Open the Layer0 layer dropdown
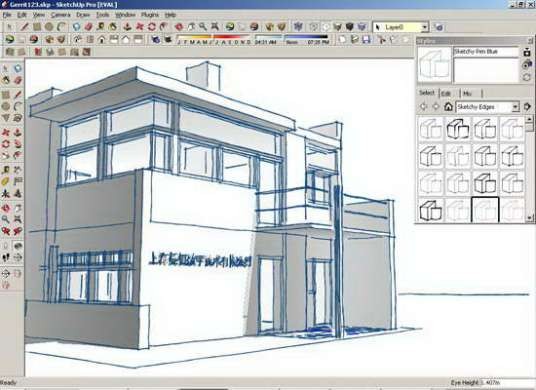This screenshot has width=536, height=390. [x=424, y=27]
